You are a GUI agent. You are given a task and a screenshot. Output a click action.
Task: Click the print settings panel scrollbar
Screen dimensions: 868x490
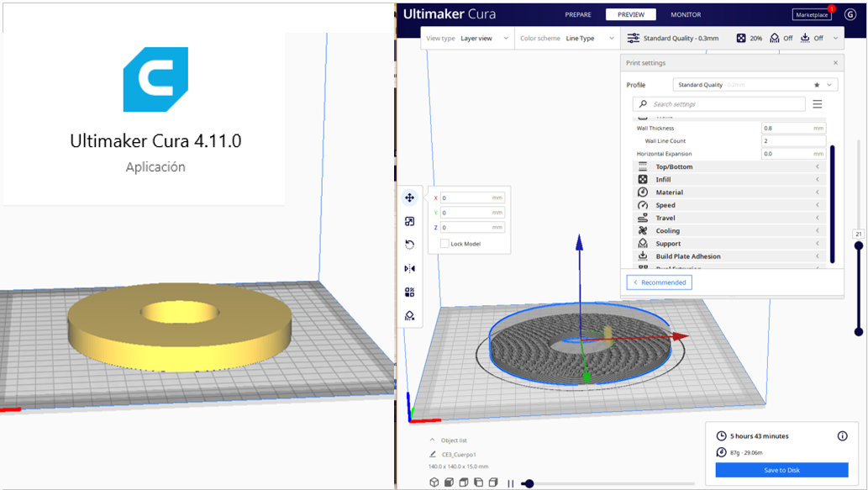pyautogui.click(x=832, y=203)
